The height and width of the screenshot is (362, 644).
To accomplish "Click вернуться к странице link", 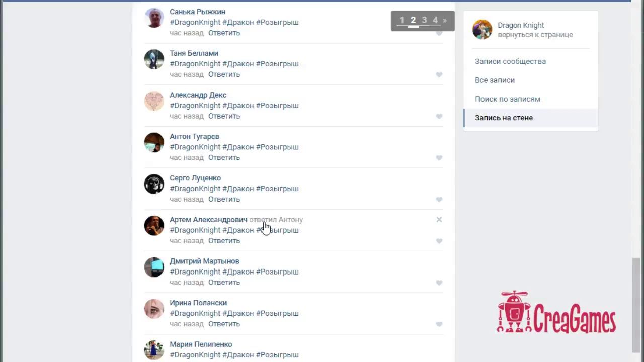I will pyautogui.click(x=535, y=35).
